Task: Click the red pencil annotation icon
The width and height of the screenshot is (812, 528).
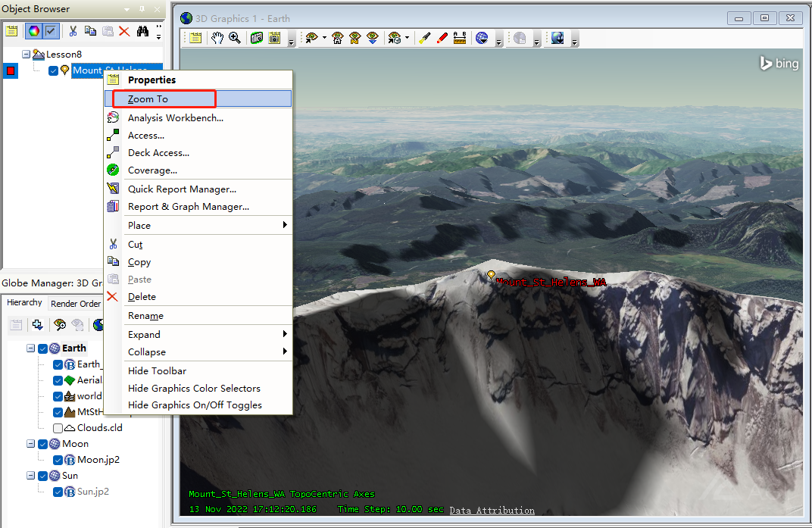Action: pyautogui.click(x=442, y=38)
